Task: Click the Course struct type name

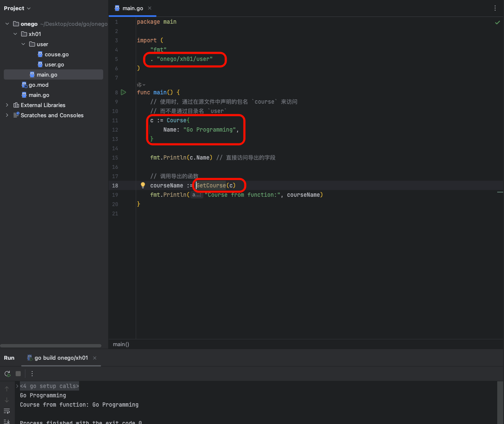Action: click(176, 120)
